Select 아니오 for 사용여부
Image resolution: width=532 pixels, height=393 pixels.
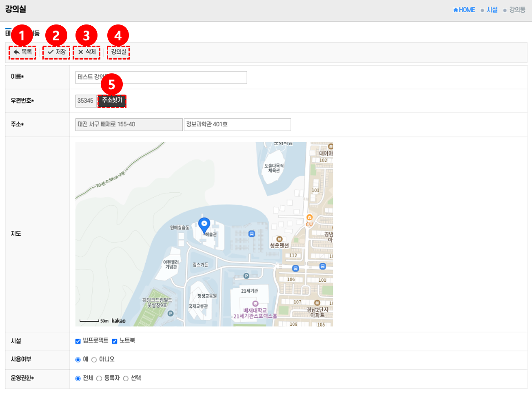pos(94,360)
